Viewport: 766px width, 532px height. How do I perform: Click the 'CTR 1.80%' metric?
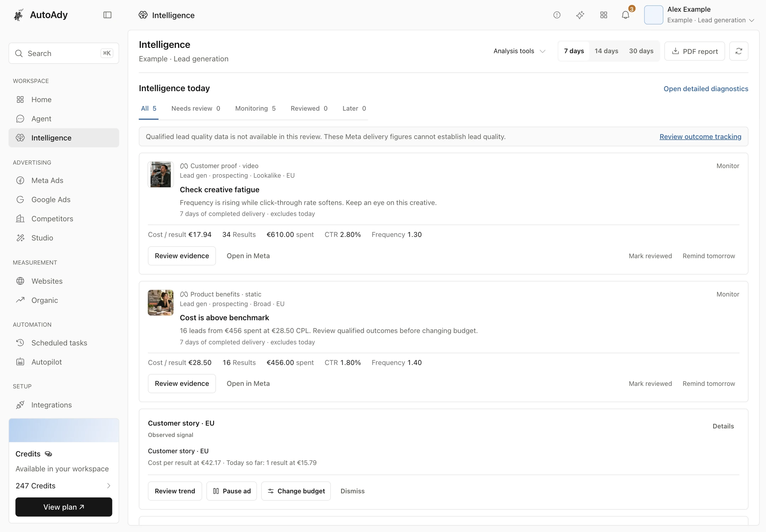343,362
